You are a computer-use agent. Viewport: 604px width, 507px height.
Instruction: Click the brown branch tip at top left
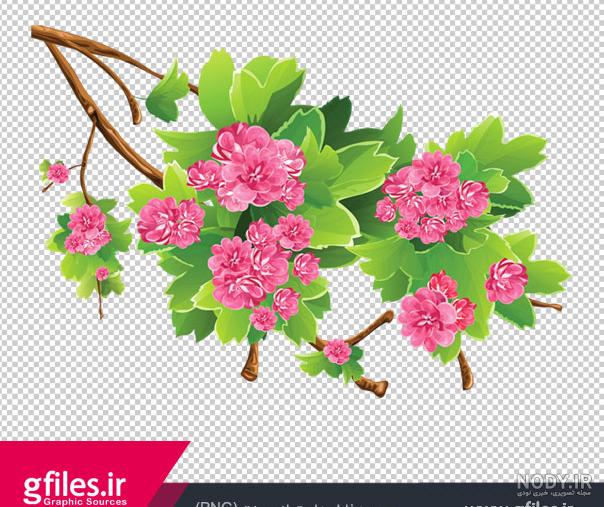coord(40,33)
